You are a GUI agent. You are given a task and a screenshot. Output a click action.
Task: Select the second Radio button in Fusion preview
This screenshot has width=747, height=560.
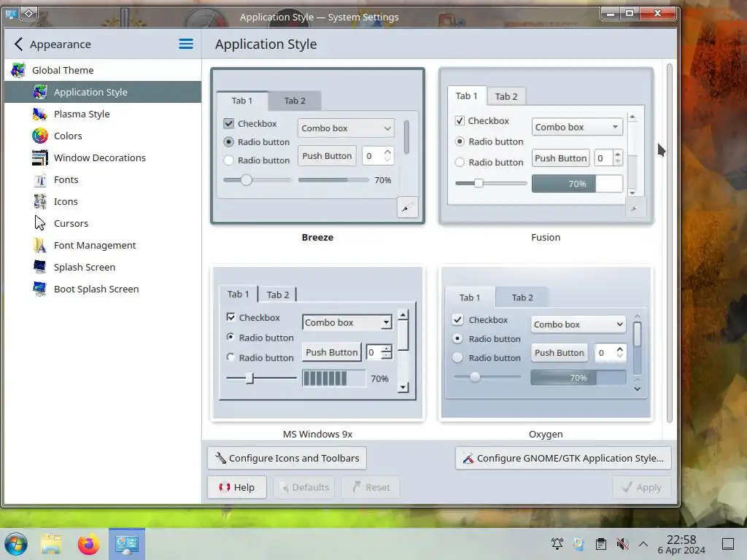click(x=460, y=163)
